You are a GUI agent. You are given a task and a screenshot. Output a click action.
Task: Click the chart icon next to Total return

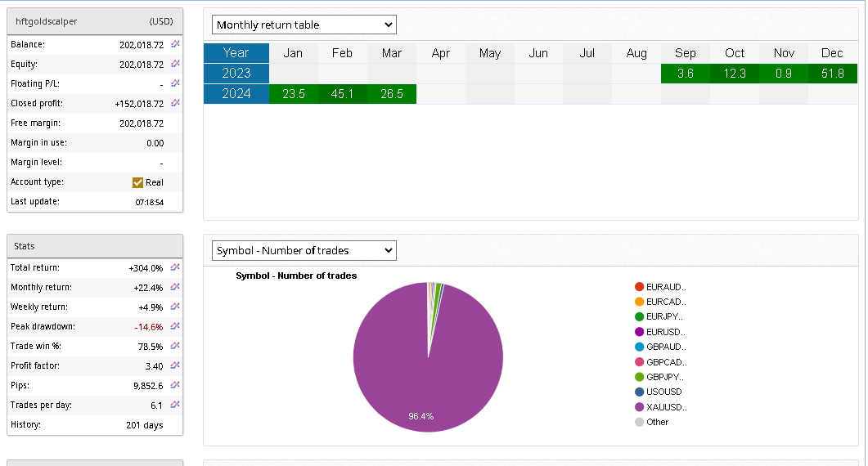175,267
